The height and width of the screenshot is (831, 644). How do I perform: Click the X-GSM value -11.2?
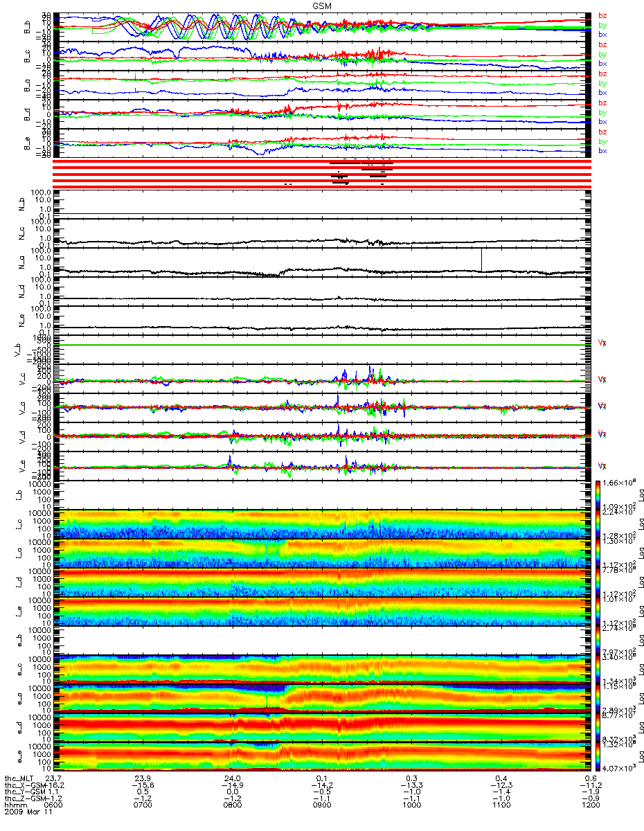coord(591,786)
